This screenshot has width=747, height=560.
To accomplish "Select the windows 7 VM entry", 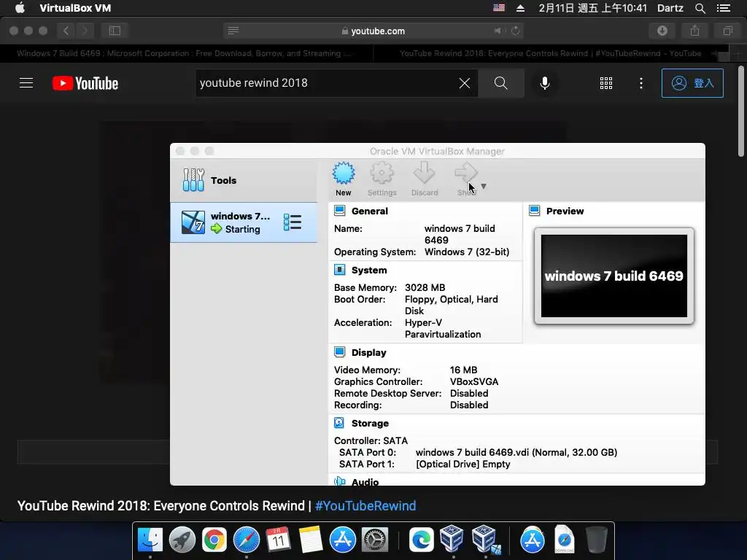I will [244, 222].
